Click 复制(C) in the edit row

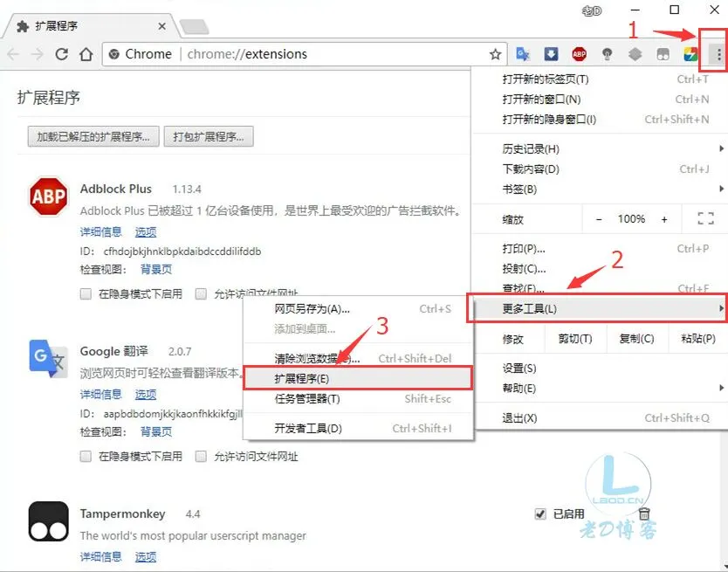[x=637, y=338]
